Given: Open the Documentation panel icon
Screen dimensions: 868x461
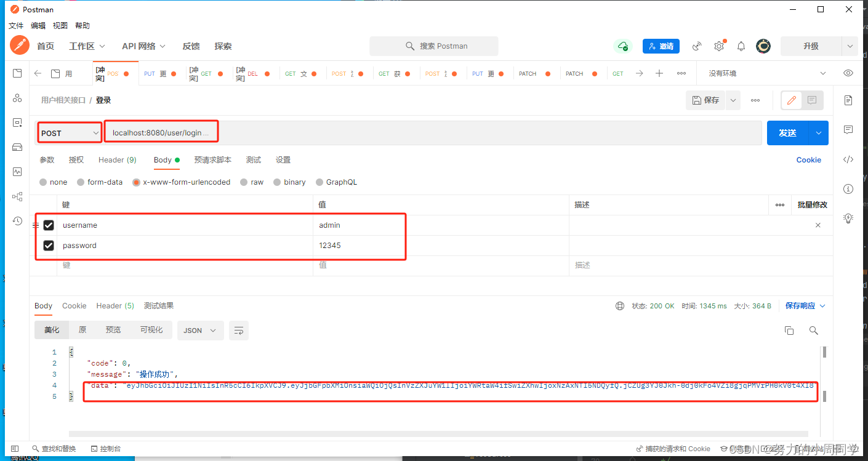Looking at the screenshot, I should click(x=848, y=99).
